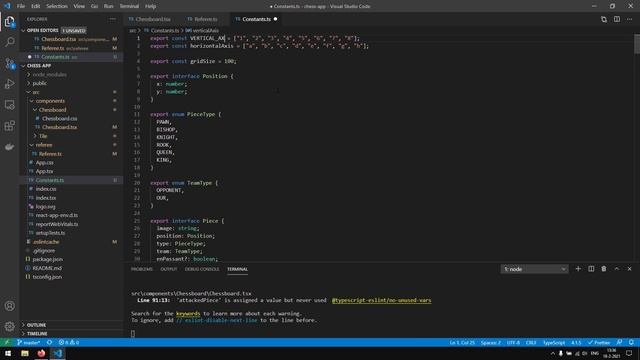This screenshot has height=360, width=640.
Task: Click the keywords link in terminal
Action: tap(188, 313)
